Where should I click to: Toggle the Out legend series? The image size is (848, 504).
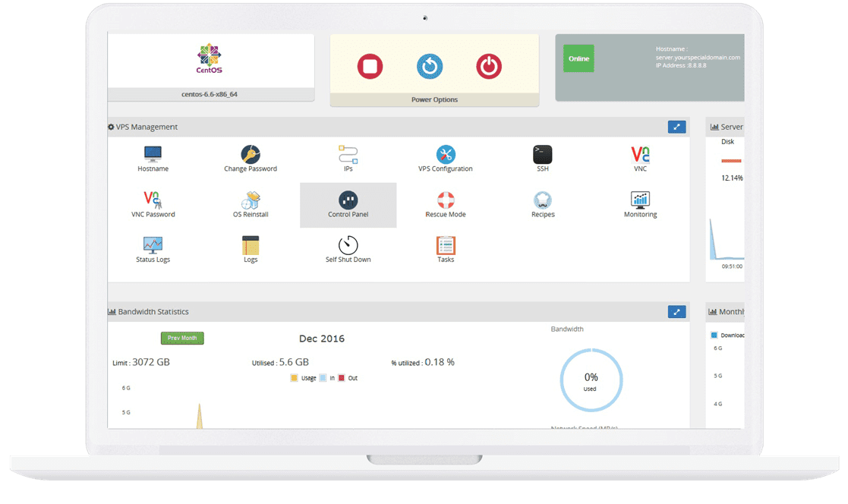348,378
